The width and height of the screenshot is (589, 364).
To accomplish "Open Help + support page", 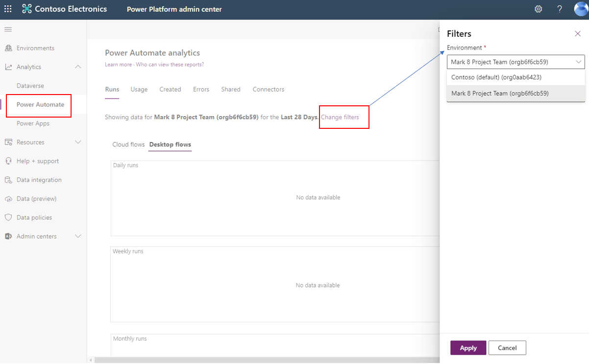I will click(38, 161).
